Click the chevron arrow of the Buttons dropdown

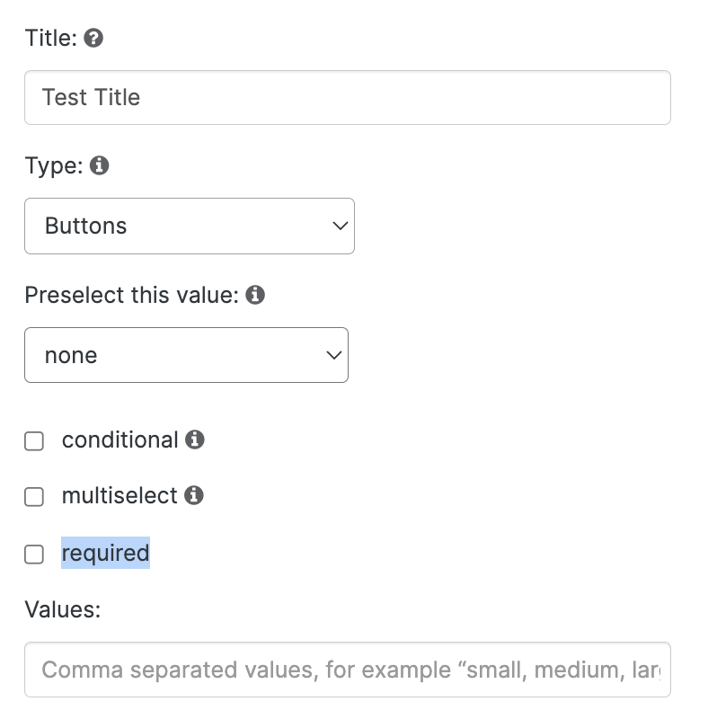coord(341,226)
